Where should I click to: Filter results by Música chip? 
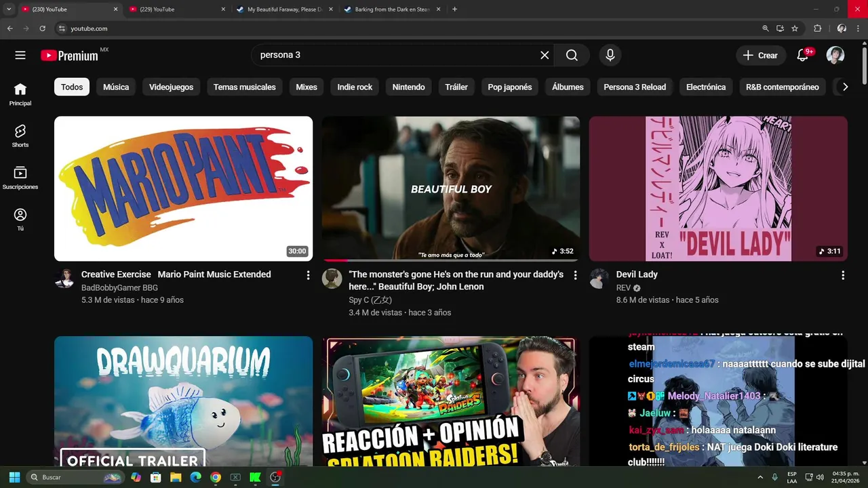coord(116,87)
